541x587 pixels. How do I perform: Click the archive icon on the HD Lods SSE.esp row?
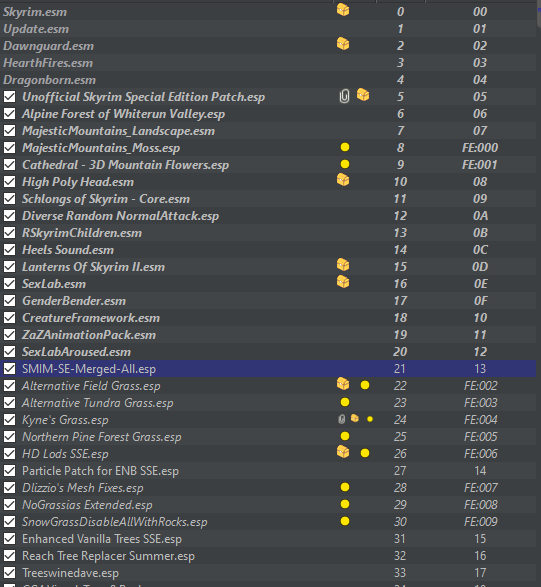coord(343,452)
